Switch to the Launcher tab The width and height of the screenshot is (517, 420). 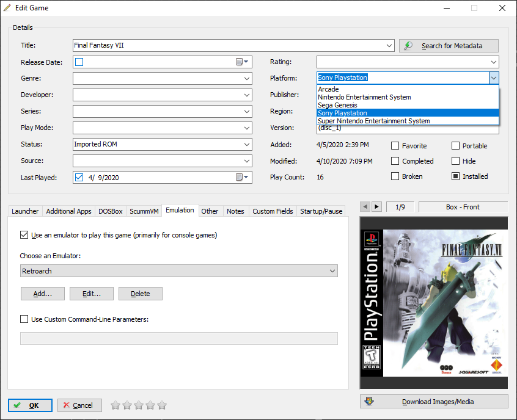tap(25, 211)
